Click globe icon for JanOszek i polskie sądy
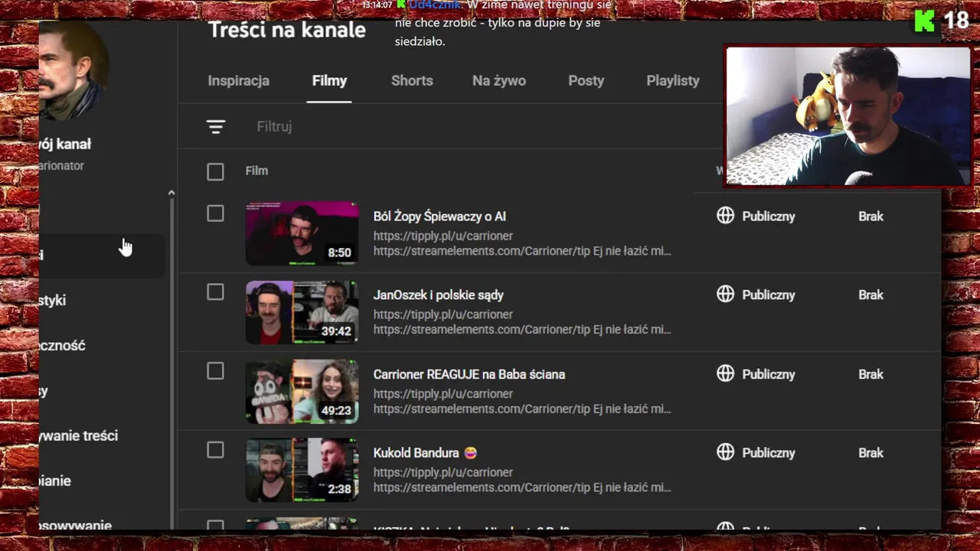The width and height of the screenshot is (980, 551). pos(725,294)
